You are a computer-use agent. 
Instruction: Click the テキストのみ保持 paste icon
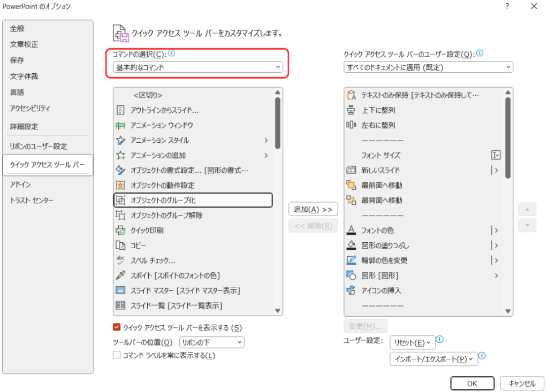click(x=351, y=95)
